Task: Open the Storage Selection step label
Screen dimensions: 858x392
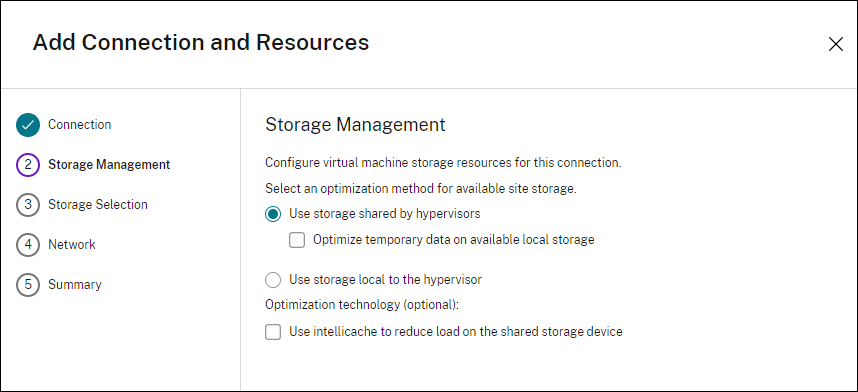Action: [98, 204]
